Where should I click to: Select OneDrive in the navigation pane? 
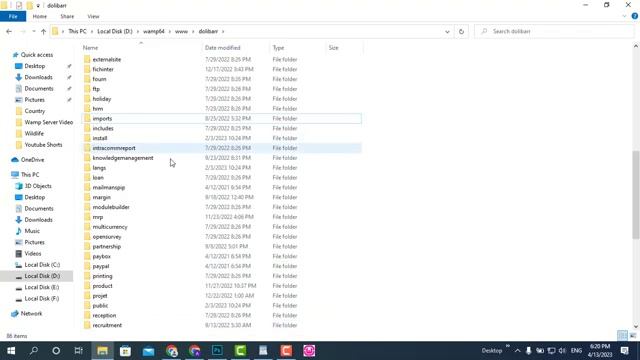pos(32,160)
